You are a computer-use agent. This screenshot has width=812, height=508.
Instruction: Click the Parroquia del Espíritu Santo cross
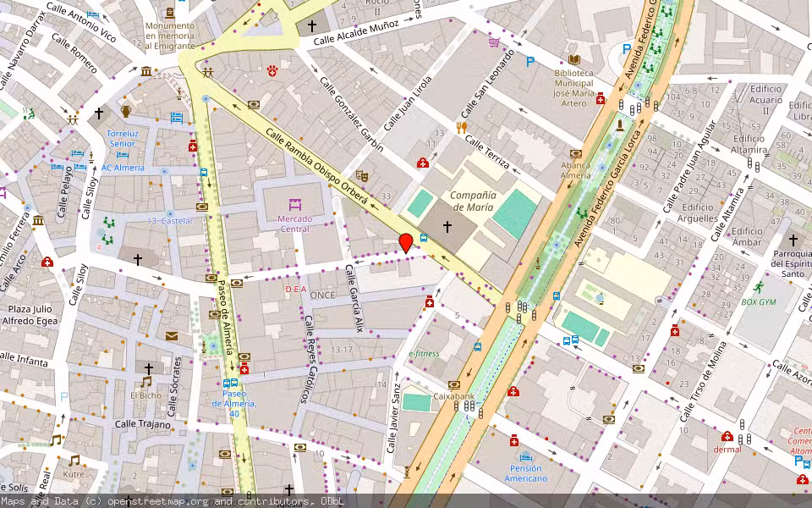click(x=793, y=240)
